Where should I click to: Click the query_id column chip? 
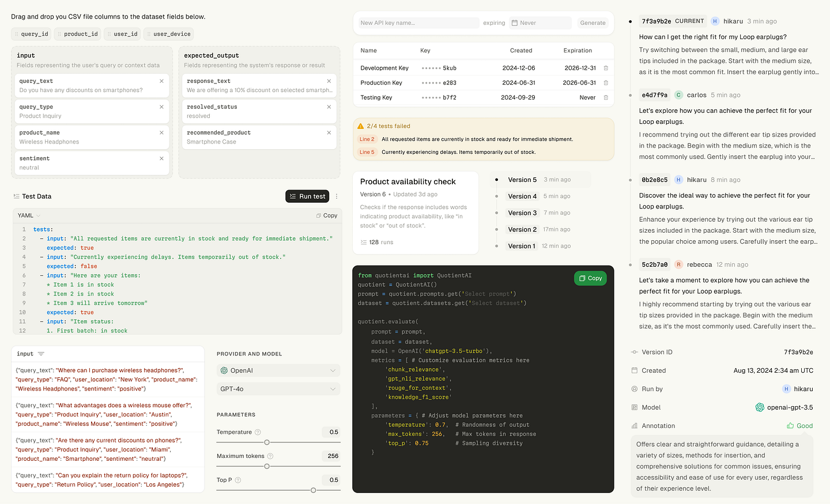point(31,34)
